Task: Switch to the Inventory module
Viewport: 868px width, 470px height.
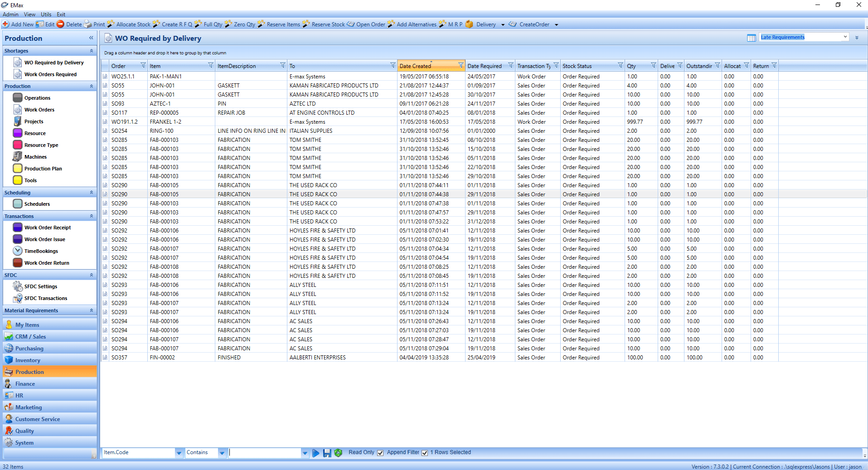Action: click(x=50, y=360)
